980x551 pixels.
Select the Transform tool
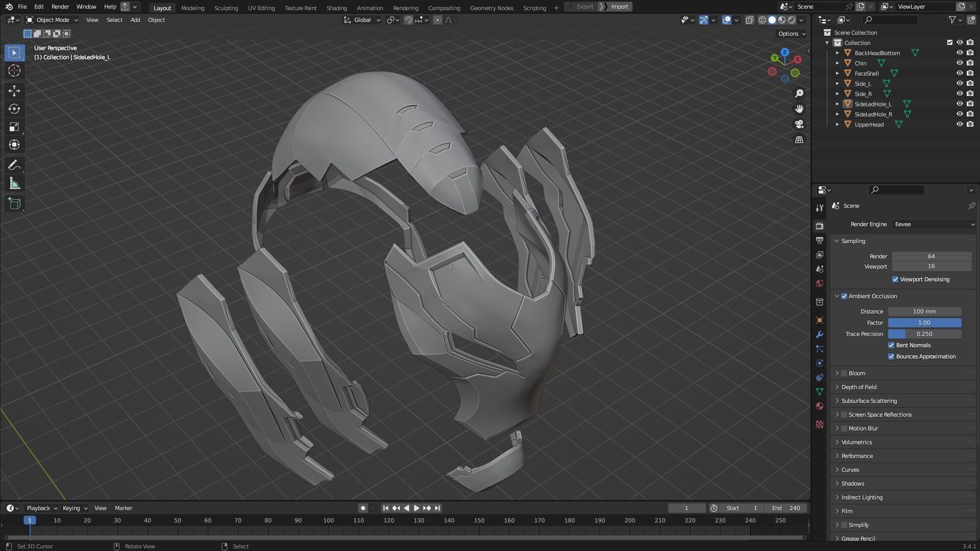(x=14, y=145)
